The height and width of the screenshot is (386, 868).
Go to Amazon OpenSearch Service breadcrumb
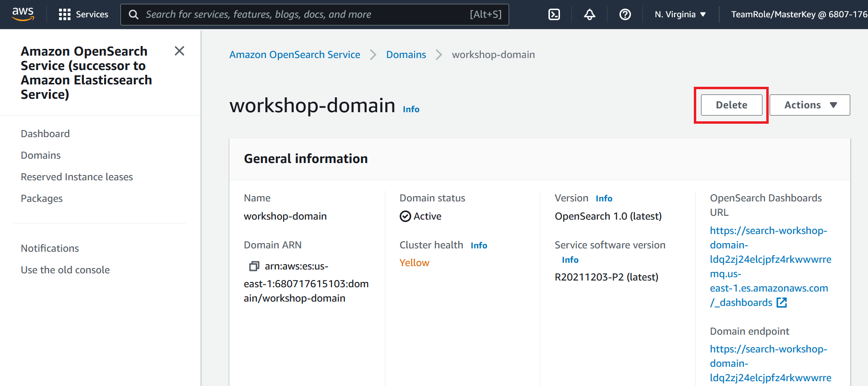coord(295,55)
